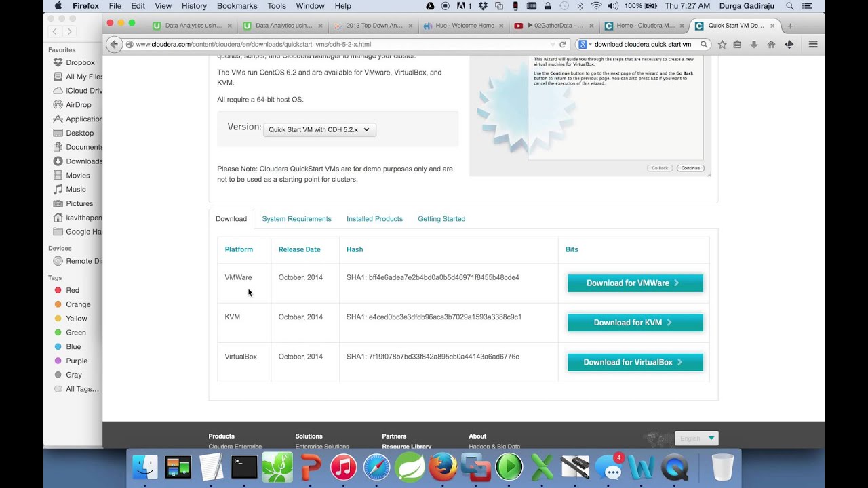This screenshot has width=868, height=488.
Task: Open Messages app with badge in dock
Action: click(x=608, y=467)
